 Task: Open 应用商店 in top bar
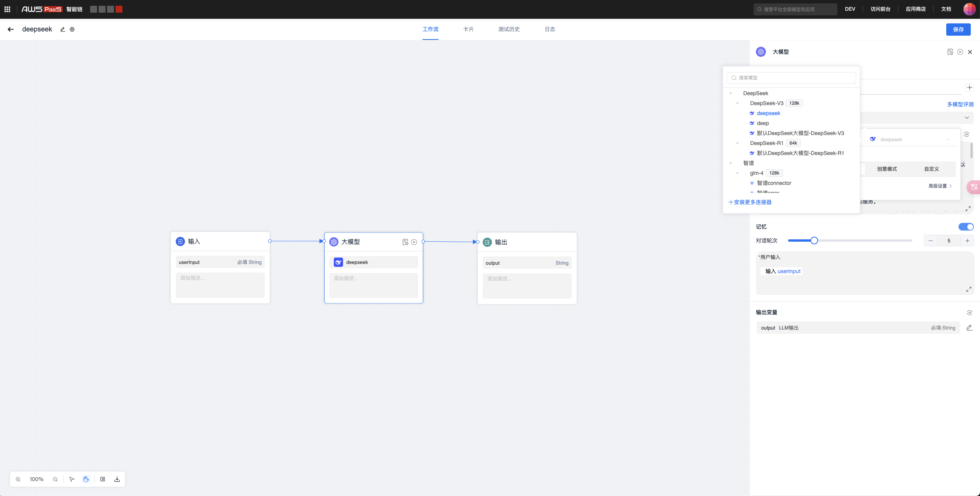pos(916,9)
